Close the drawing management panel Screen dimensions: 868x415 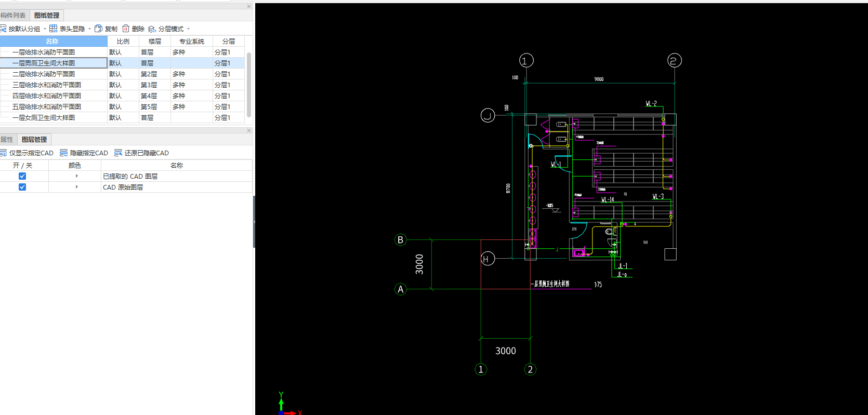[249, 6]
